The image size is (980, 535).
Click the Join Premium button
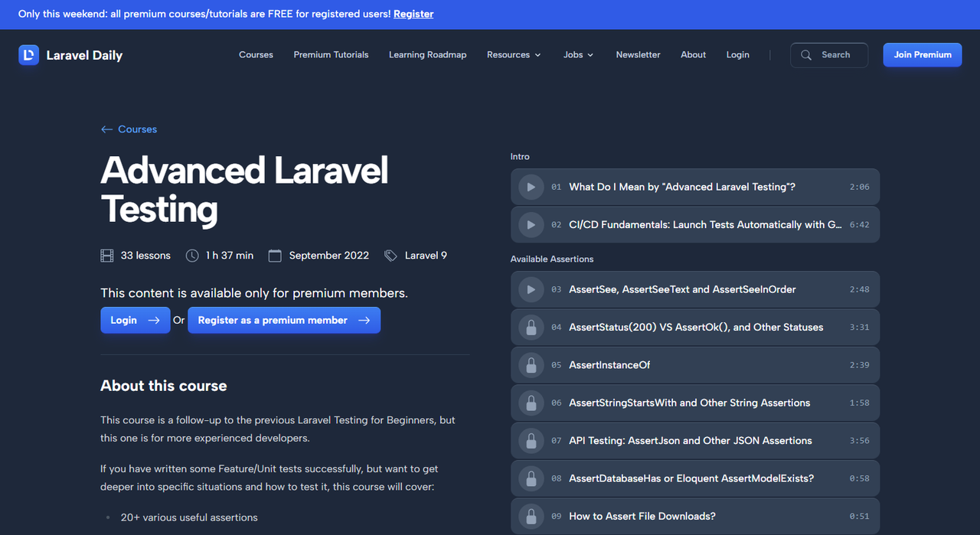click(x=923, y=55)
